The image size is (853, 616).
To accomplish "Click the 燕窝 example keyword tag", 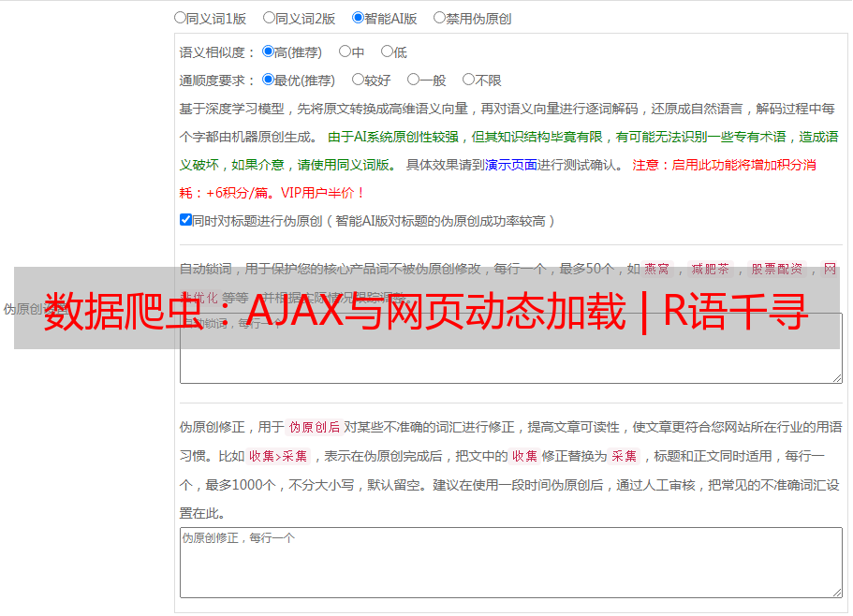I will [x=656, y=269].
